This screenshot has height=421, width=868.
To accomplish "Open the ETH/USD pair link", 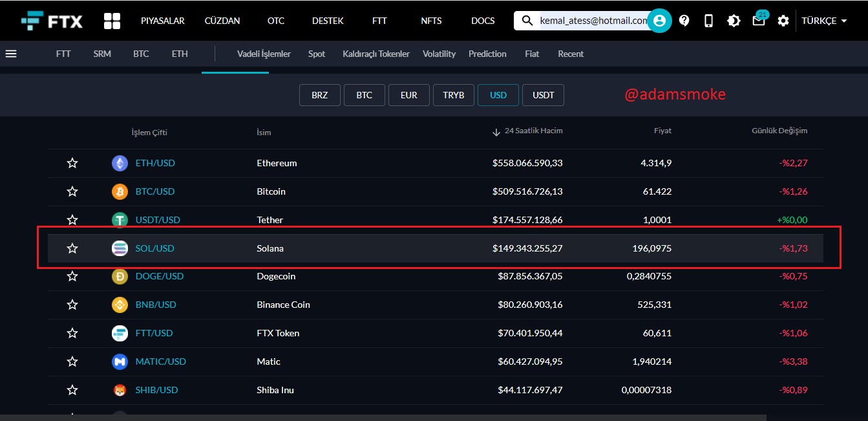I will (155, 163).
